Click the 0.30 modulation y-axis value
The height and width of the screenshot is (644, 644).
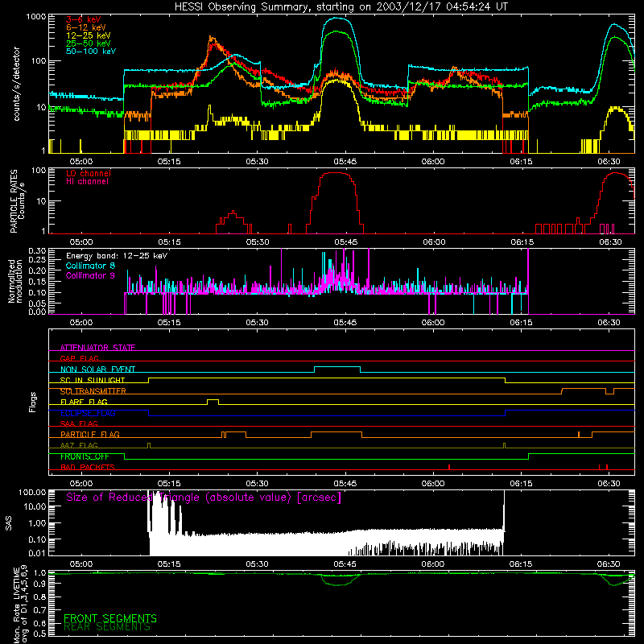click(x=37, y=251)
